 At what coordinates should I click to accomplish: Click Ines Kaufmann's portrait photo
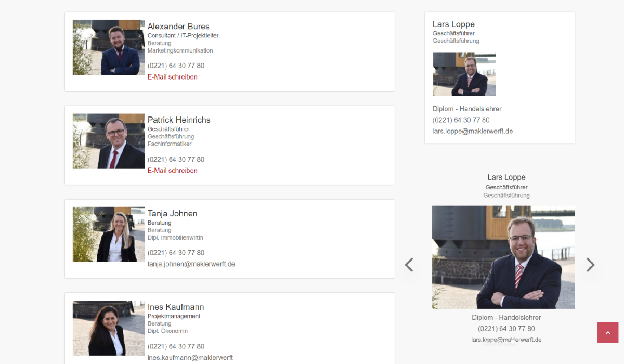pyautogui.click(x=109, y=328)
